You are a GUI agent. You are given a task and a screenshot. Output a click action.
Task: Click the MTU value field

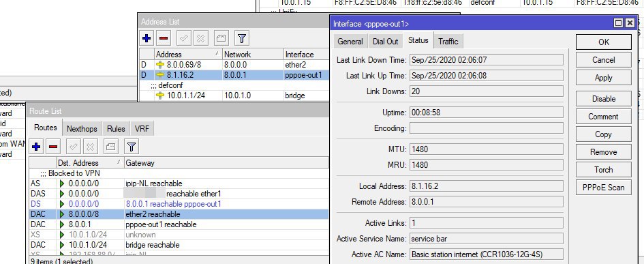click(x=487, y=149)
